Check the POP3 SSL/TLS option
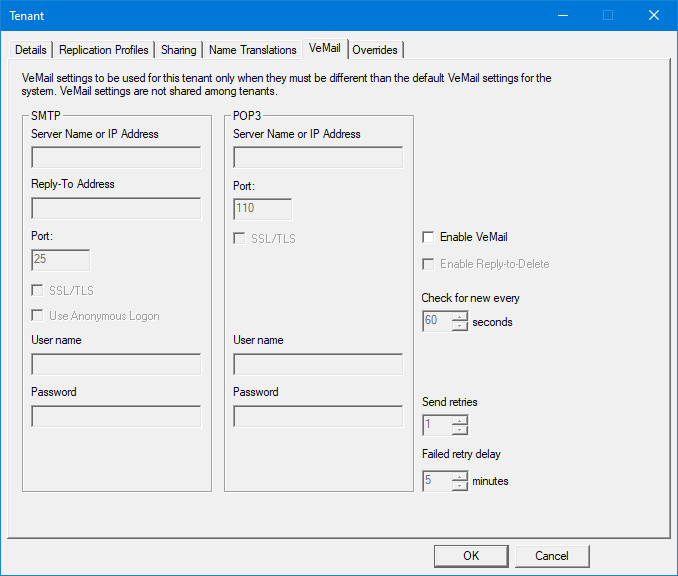Screen dimensions: 678x576 pyautogui.click(x=240, y=239)
